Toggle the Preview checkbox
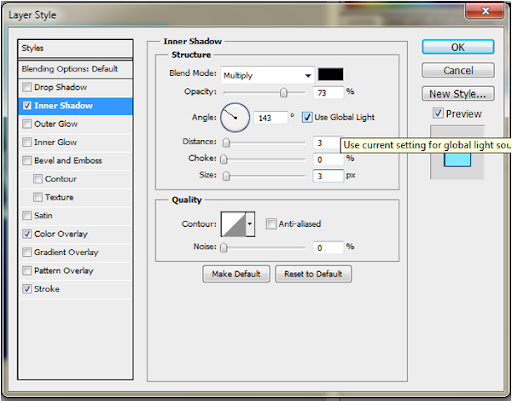 (x=438, y=113)
